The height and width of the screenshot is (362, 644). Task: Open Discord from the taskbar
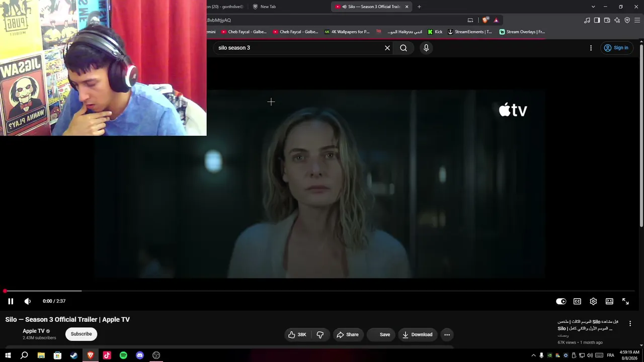[x=140, y=355]
